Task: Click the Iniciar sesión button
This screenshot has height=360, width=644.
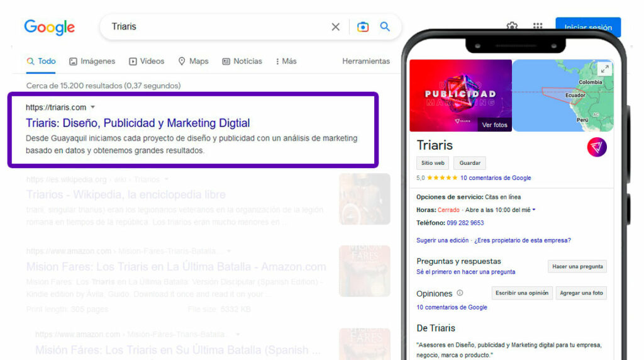Action: click(x=588, y=27)
